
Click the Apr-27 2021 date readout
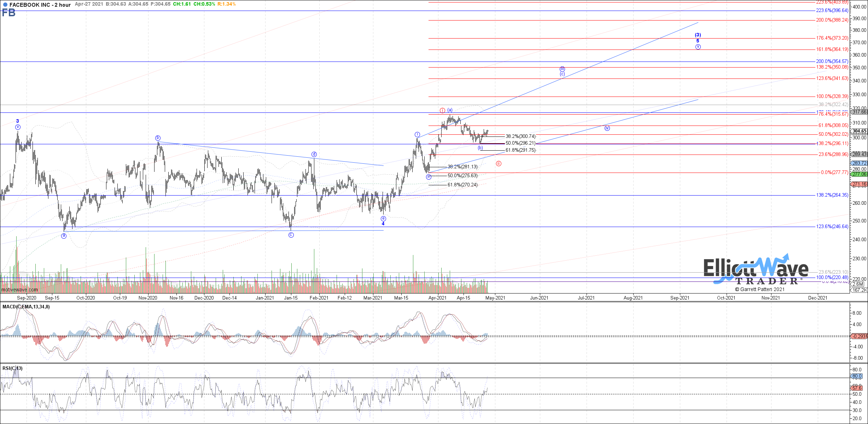(89, 4)
